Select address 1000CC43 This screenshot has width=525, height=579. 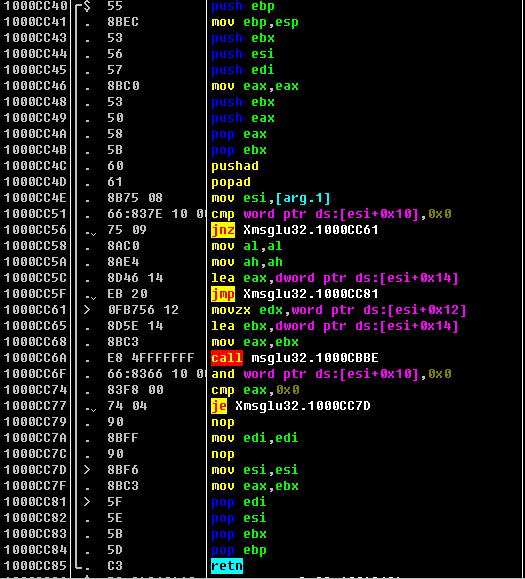click(35, 38)
